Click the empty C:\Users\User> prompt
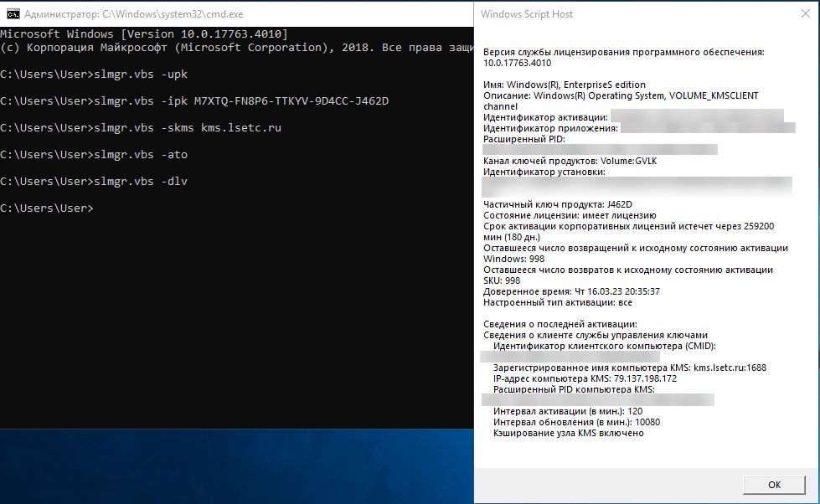The width and height of the screenshot is (820, 504). point(47,208)
